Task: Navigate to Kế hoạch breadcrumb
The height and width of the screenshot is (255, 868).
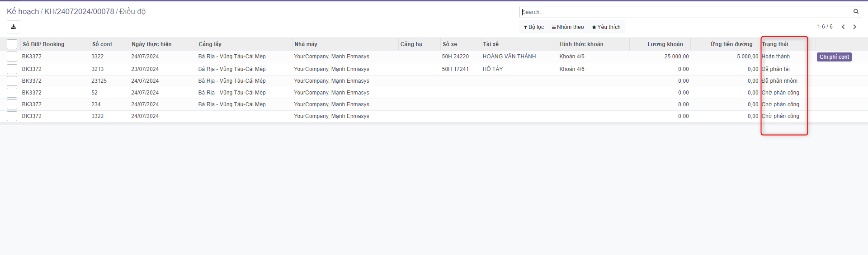Action: click(x=23, y=12)
